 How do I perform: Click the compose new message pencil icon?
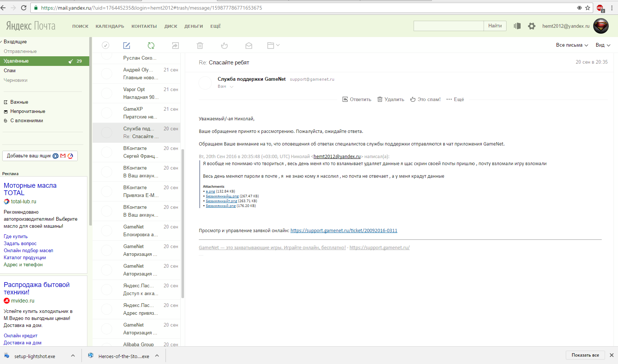[127, 46]
